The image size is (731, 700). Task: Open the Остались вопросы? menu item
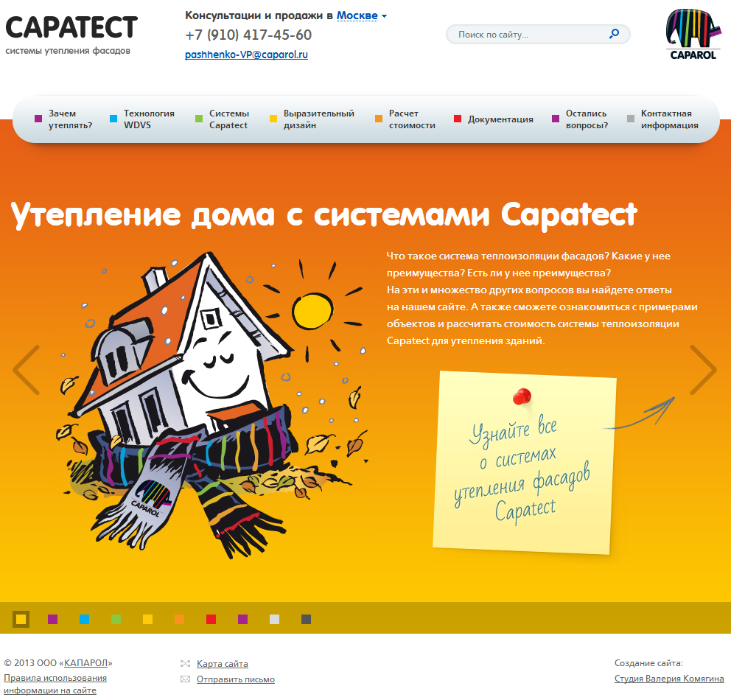580,119
